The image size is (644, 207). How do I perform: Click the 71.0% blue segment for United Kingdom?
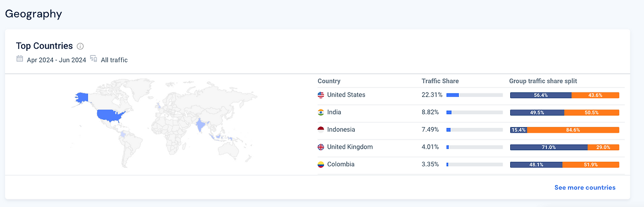tap(548, 147)
